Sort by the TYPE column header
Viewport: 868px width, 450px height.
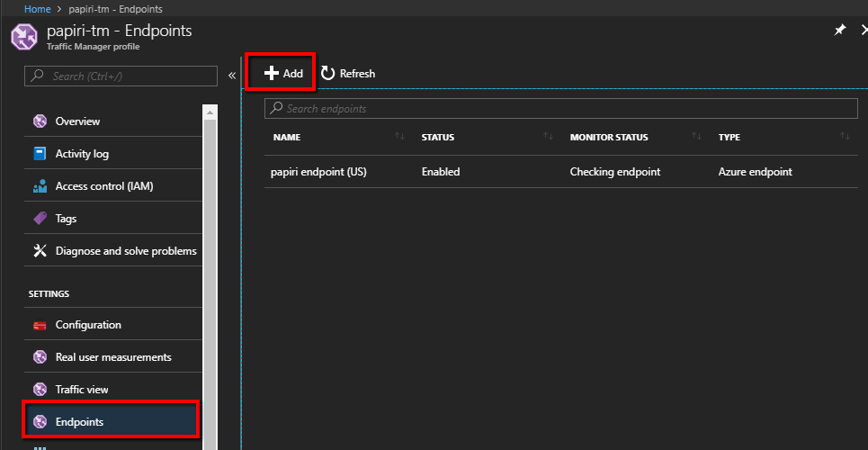click(729, 137)
